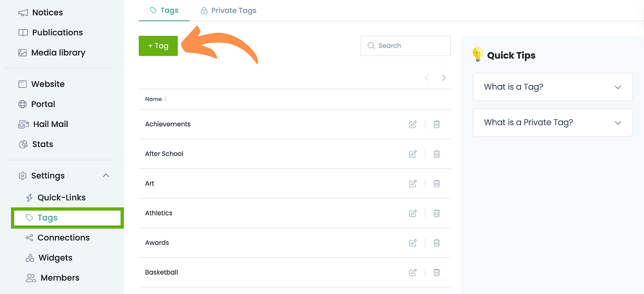Collapse the Settings section in the sidebar

(x=106, y=176)
